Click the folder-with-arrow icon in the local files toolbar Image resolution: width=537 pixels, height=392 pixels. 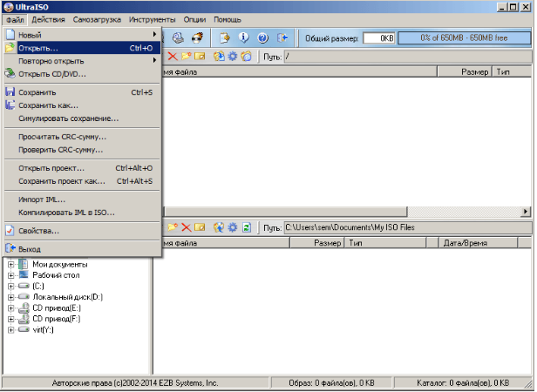coord(219,227)
